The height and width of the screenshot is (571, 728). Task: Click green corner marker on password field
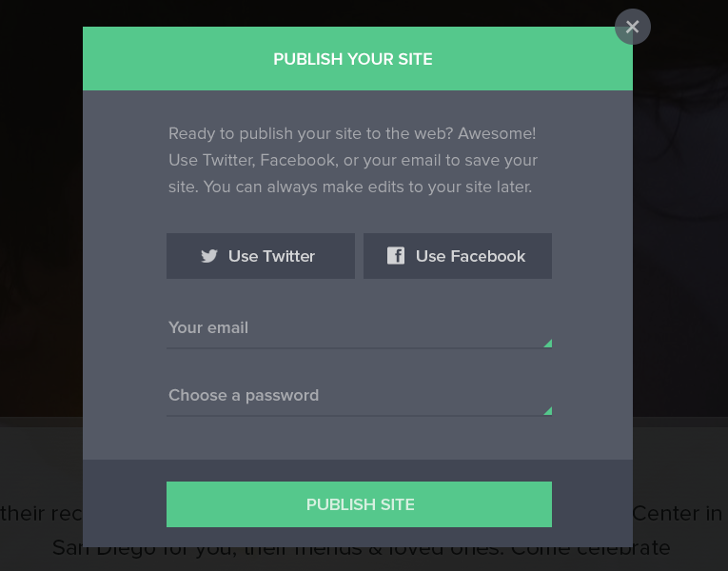click(548, 411)
